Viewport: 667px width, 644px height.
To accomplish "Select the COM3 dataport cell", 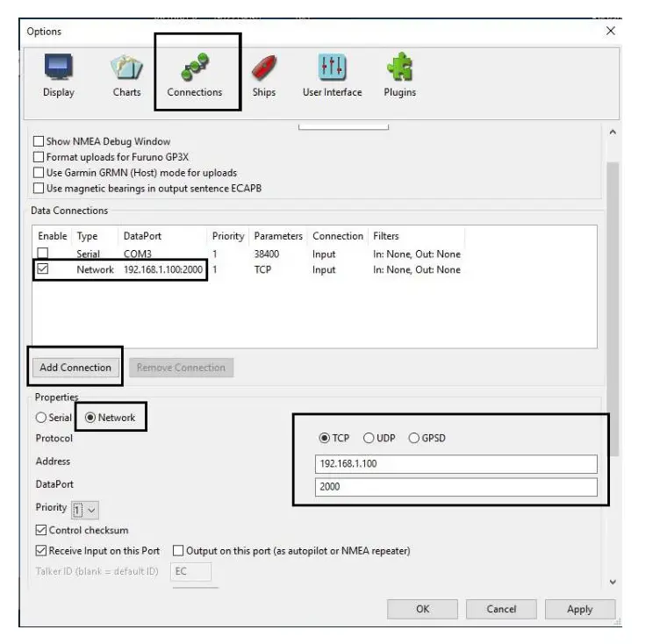I will pos(138,254).
